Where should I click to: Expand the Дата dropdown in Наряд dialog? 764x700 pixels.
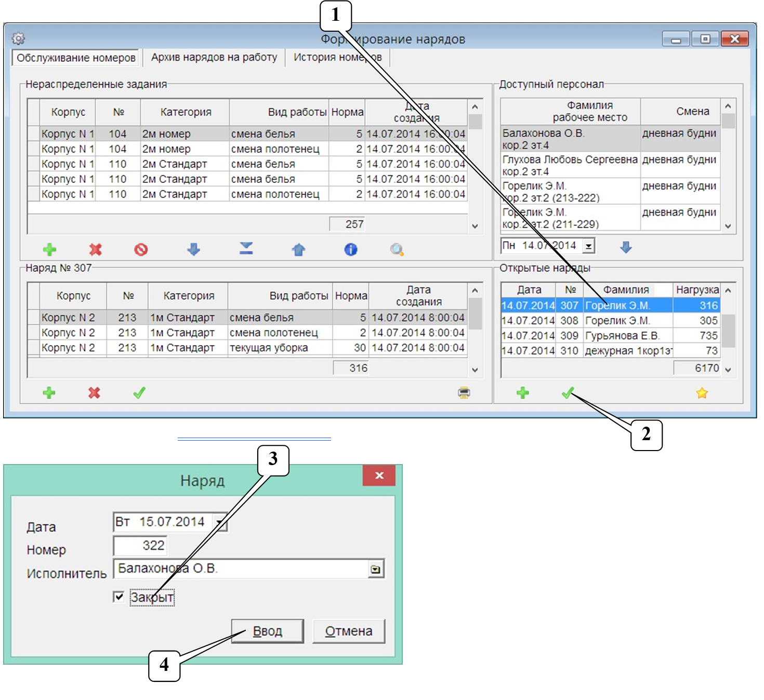[220, 522]
